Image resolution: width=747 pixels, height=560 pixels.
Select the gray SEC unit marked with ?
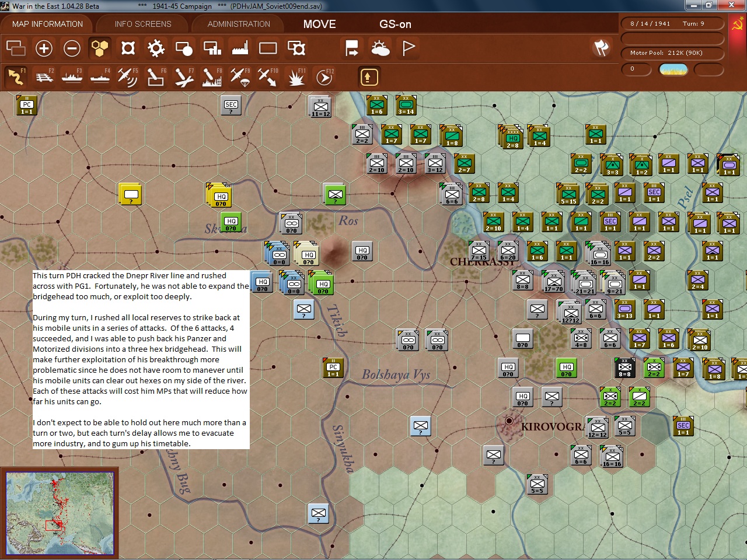pyautogui.click(x=231, y=106)
